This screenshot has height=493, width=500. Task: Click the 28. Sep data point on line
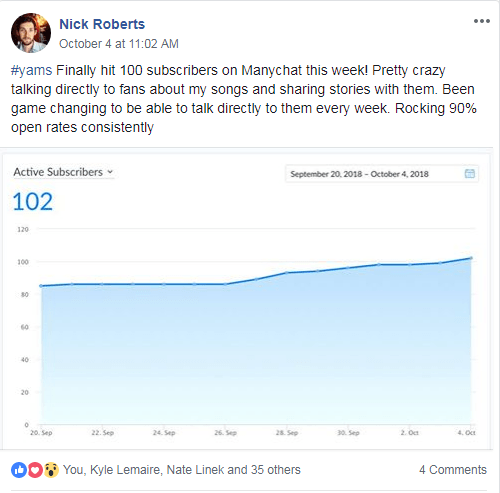point(287,273)
